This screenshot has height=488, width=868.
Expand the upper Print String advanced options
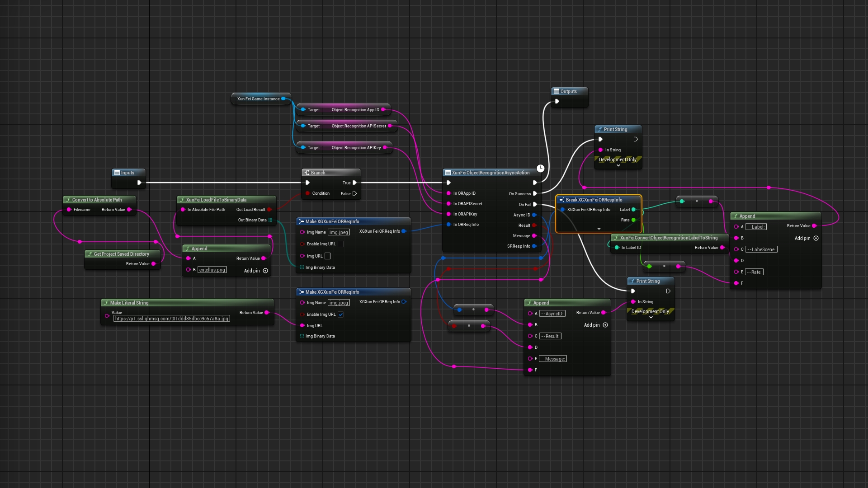pyautogui.click(x=618, y=166)
